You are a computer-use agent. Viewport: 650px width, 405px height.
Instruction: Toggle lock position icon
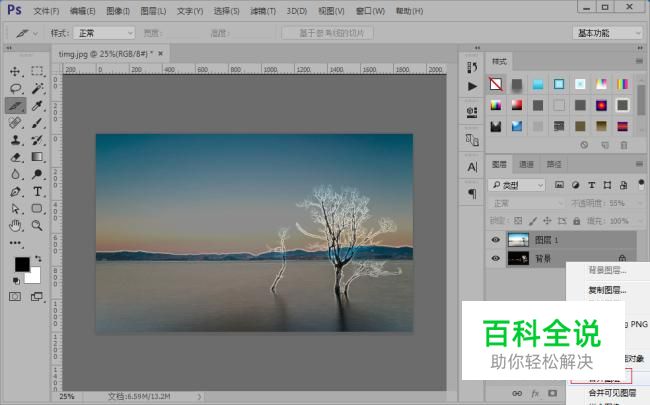547,221
